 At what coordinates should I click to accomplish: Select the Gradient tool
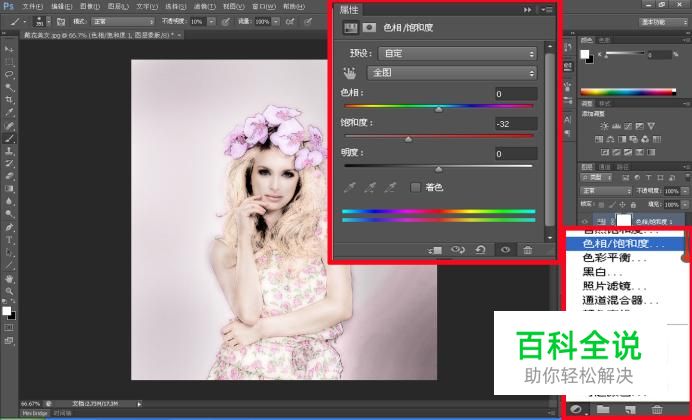coord(9,189)
